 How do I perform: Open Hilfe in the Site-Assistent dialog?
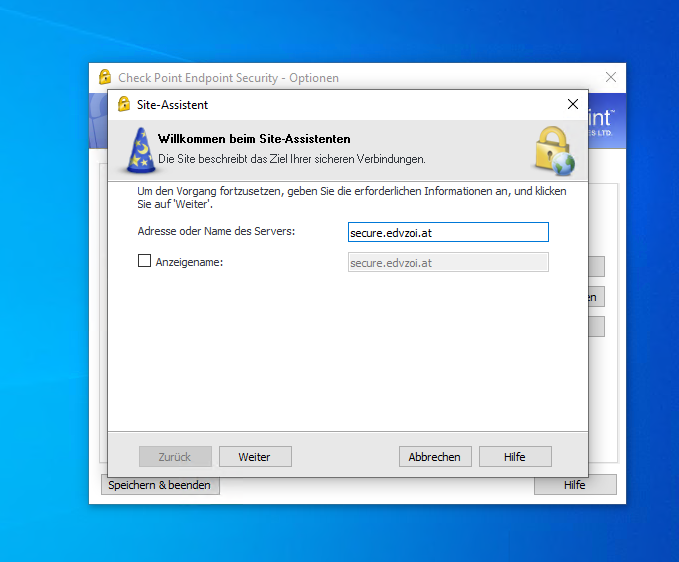point(515,457)
